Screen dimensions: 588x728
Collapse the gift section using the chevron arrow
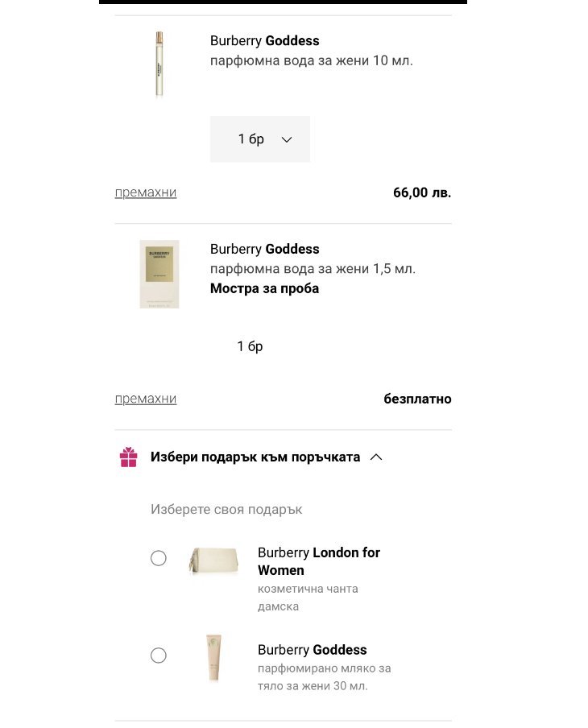tap(376, 457)
